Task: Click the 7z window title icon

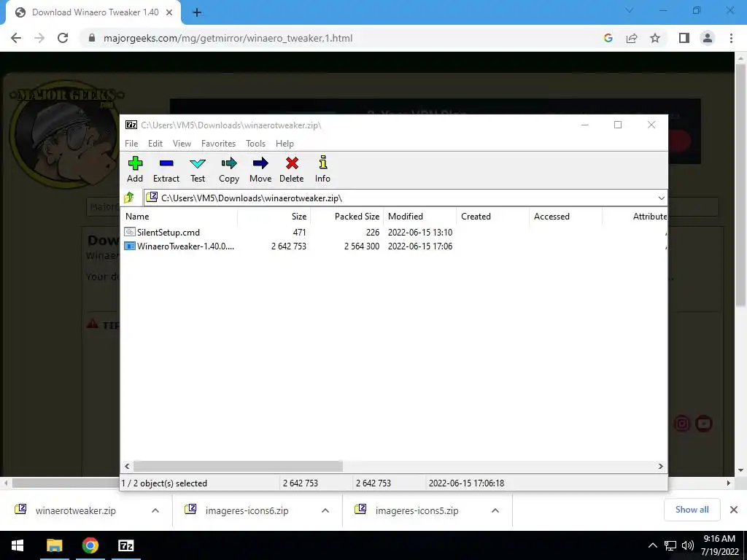Action: pyautogui.click(x=131, y=125)
